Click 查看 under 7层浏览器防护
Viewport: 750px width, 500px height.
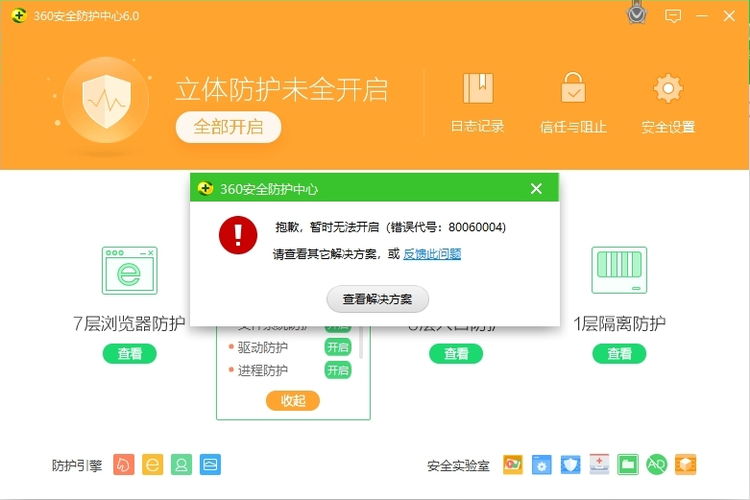click(x=130, y=354)
